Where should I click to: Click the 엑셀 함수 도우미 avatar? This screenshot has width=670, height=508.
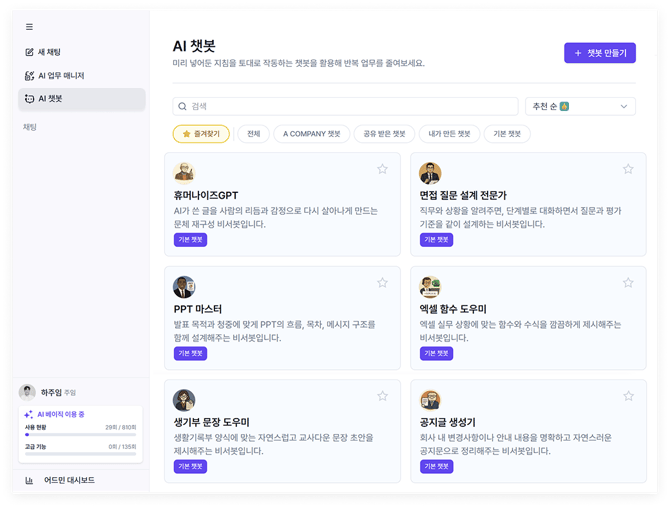tap(430, 287)
